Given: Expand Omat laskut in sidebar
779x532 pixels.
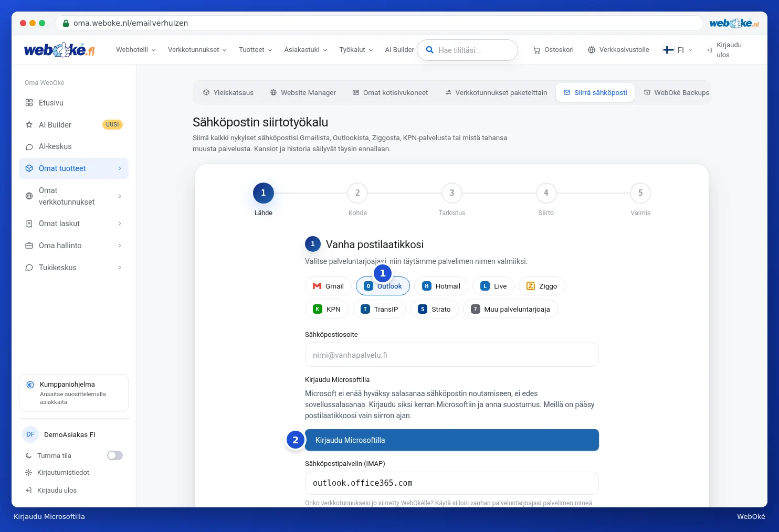Looking at the screenshot, I should coord(73,224).
